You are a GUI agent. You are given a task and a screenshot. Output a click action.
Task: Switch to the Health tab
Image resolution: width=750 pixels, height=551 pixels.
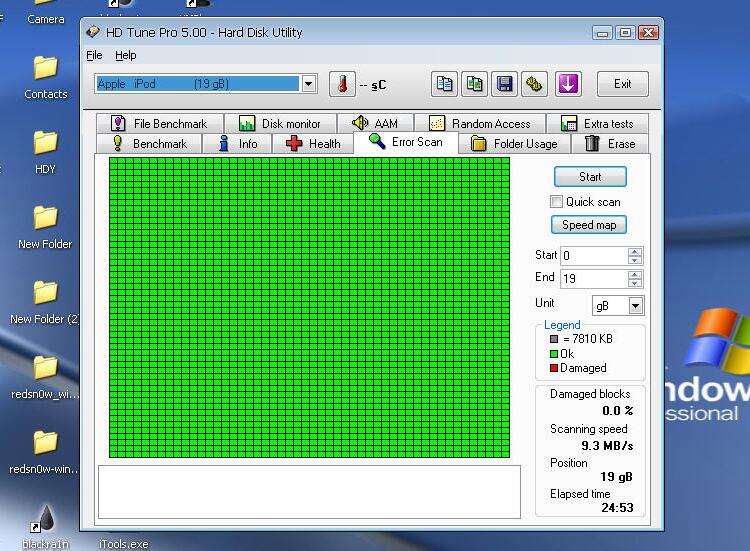click(313, 144)
